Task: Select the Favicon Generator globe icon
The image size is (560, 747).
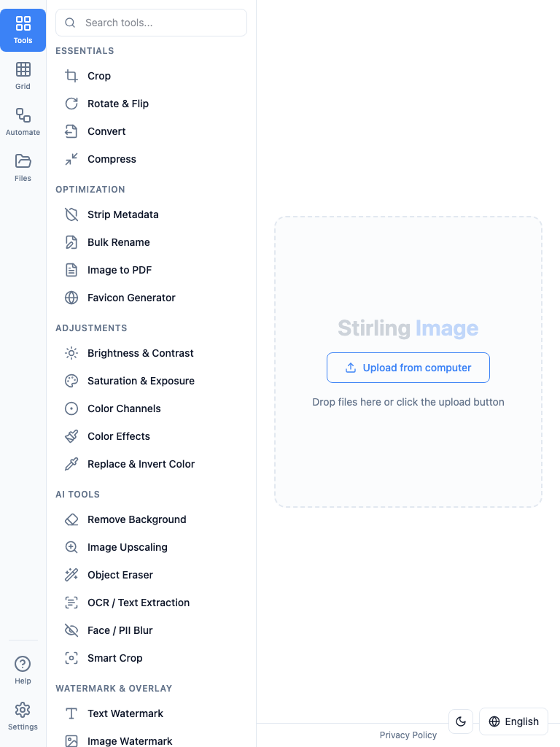Action: 71,298
